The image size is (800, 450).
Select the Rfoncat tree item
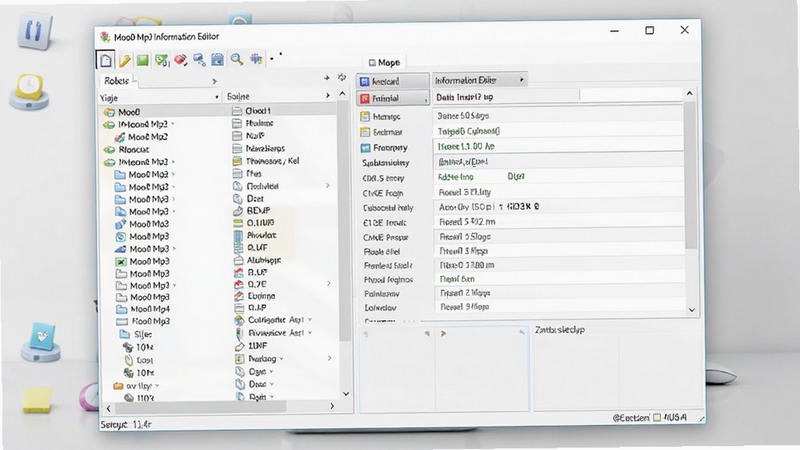tap(134, 150)
